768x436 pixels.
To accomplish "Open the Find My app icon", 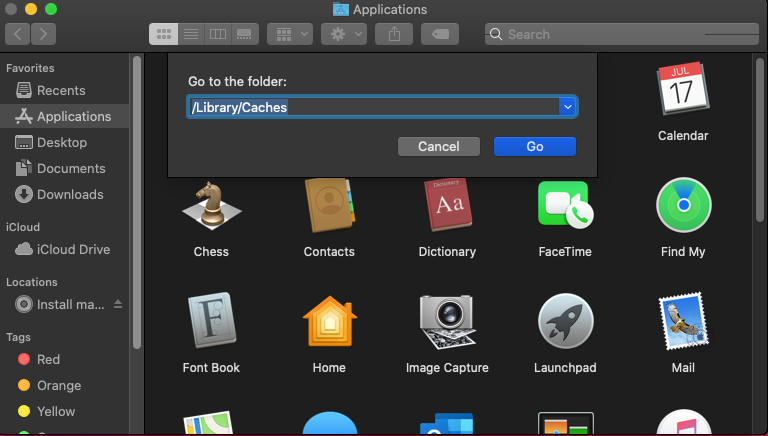I will 683,205.
